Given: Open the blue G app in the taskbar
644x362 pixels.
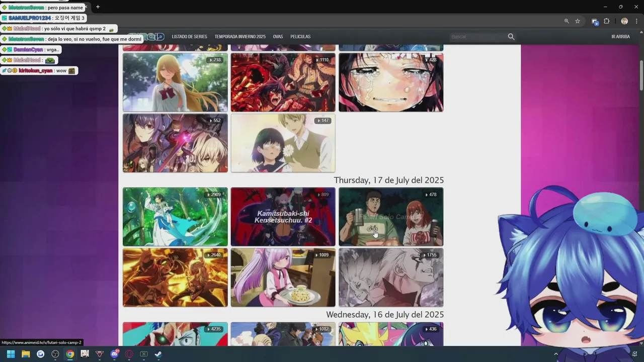Looking at the screenshot, I should 41,354.
